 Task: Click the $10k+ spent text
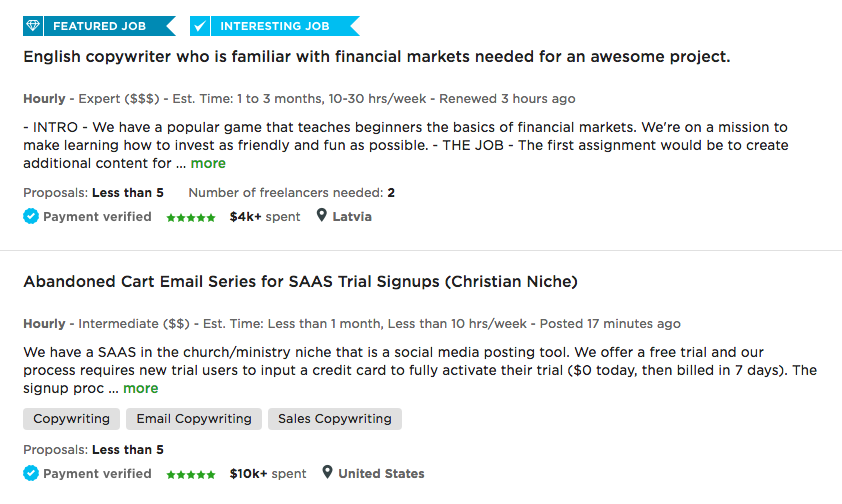(268, 473)
